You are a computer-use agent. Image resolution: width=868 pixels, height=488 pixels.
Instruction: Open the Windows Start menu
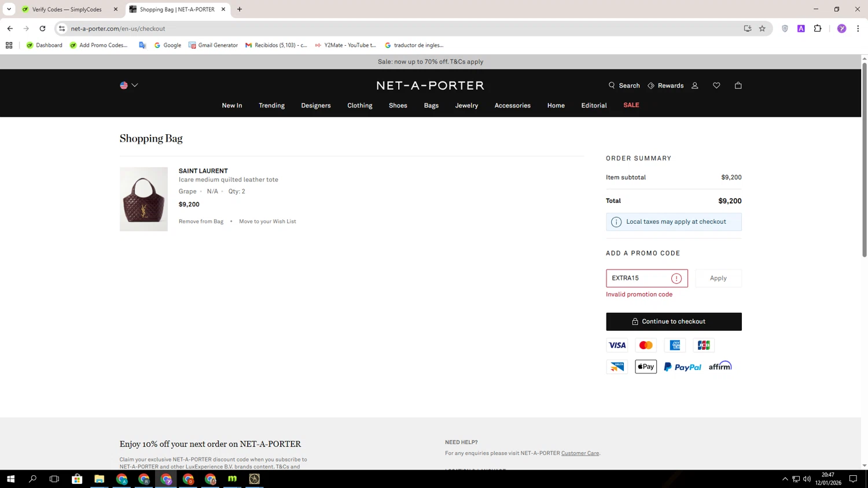coord(10,479)
